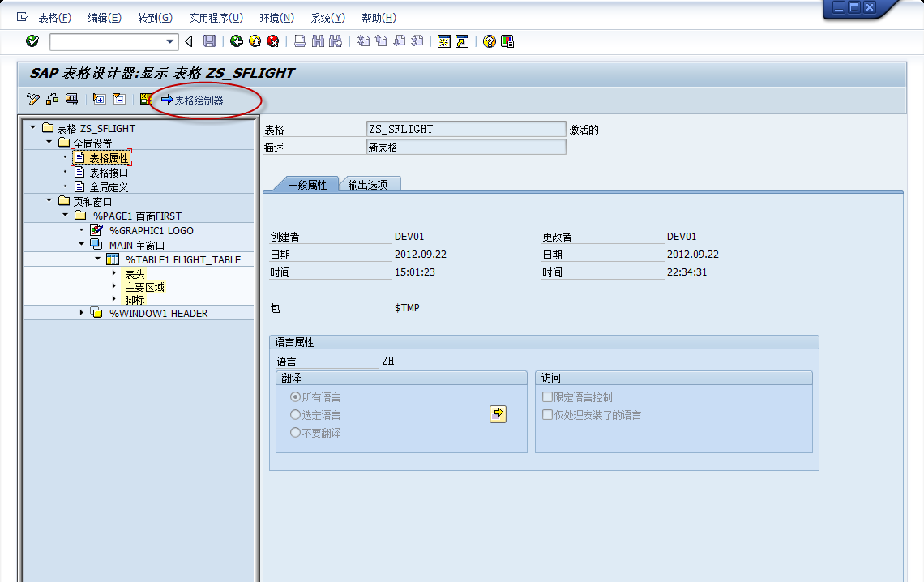Open the 表格(F) menu
The image size is (924, 582).
55,18
